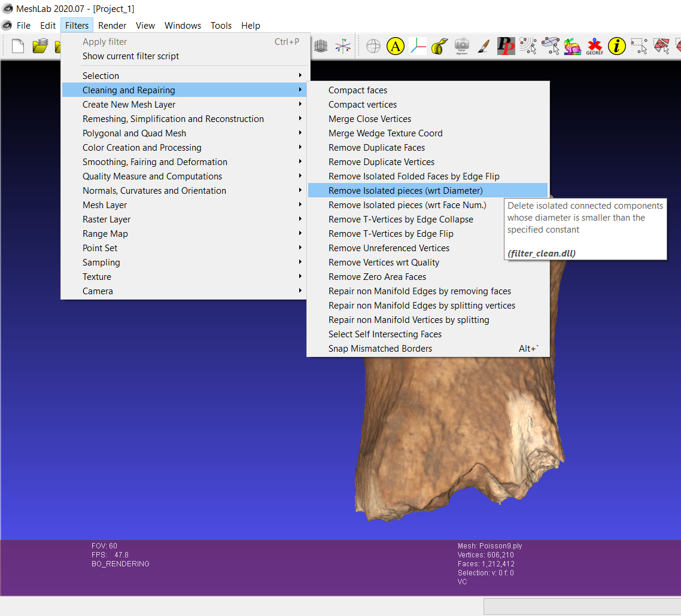Select the Manipulators axis tool
This screenshot has width=681, height=616.
click(x=418, y=46)
